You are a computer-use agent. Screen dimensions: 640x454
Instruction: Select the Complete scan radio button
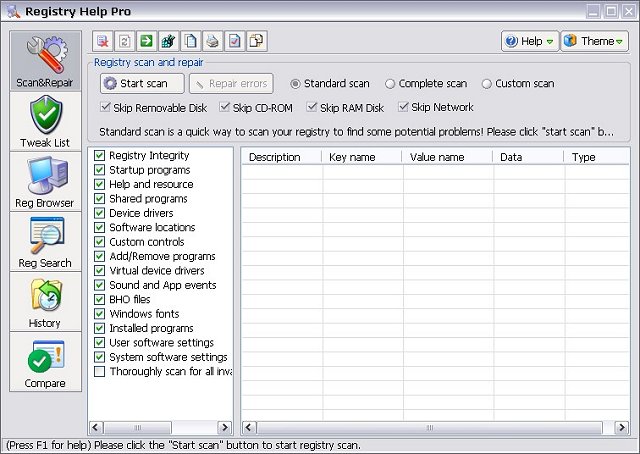click(x=390, y=84)
